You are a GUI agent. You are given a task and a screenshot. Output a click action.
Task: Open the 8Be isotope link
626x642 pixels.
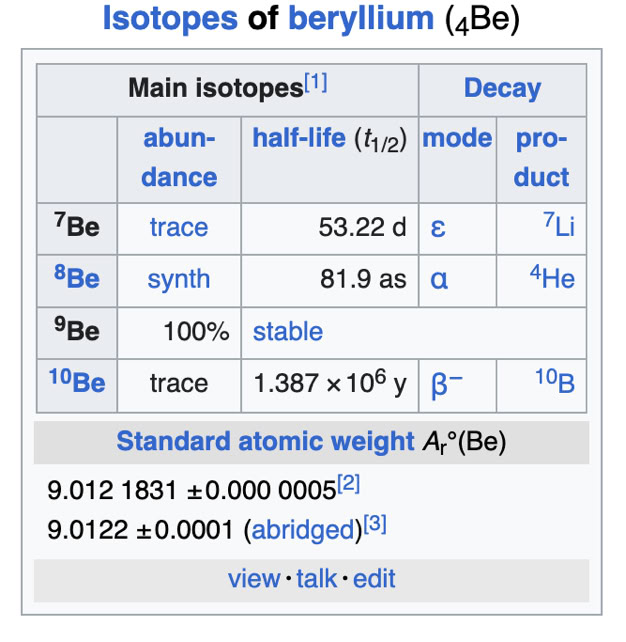click(77, 278)
